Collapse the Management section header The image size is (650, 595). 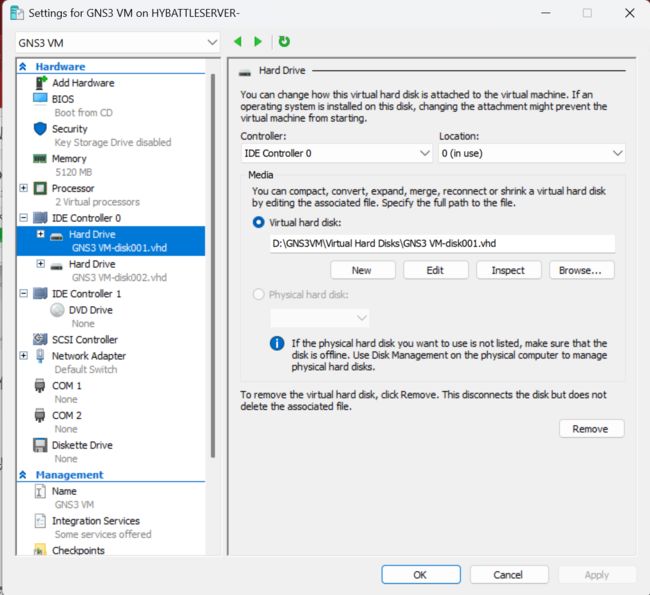(x=23, y=475)
